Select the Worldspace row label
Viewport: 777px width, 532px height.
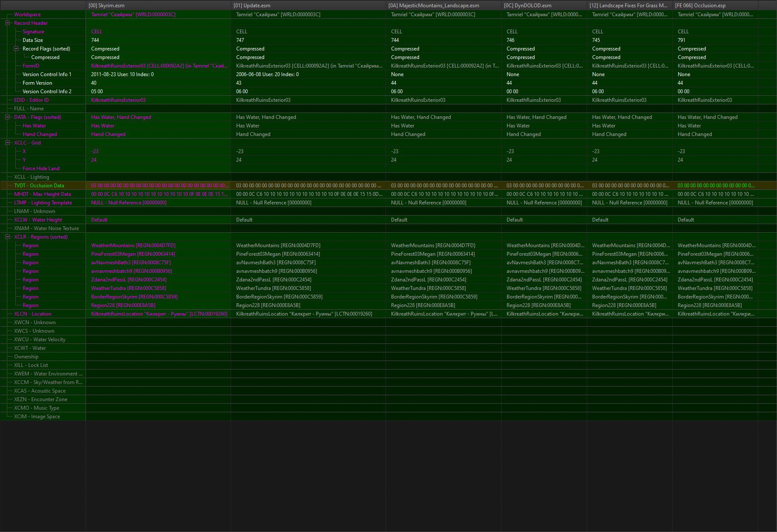[x=27, y=15]
